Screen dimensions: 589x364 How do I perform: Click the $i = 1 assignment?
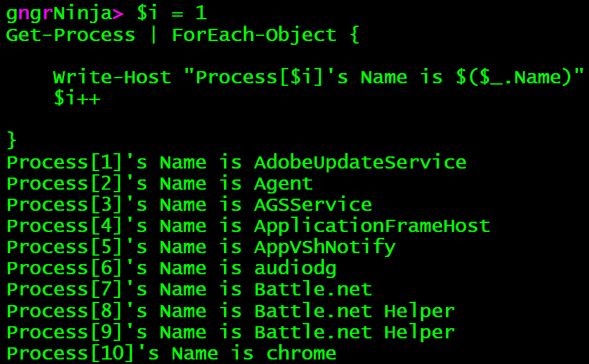pos(171,12)
